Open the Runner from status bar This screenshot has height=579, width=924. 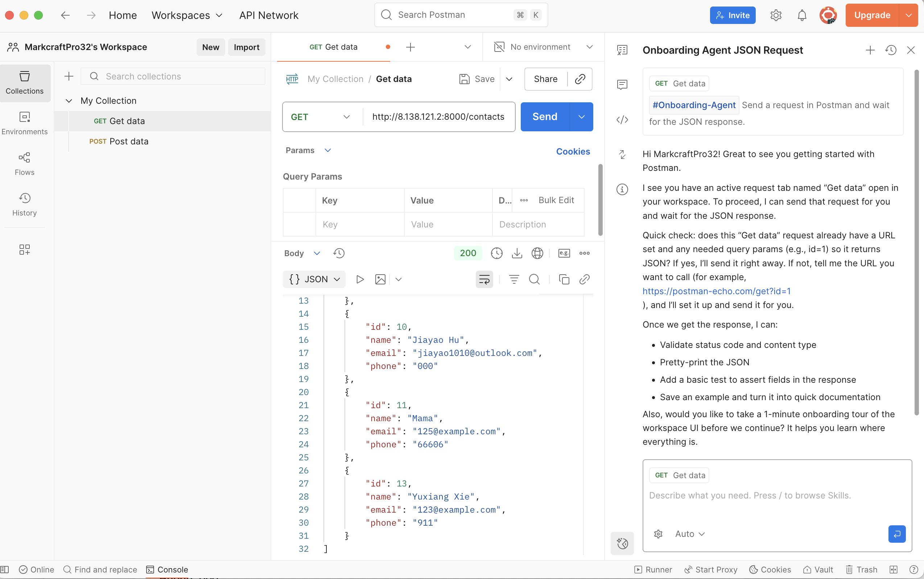point(653,570)
